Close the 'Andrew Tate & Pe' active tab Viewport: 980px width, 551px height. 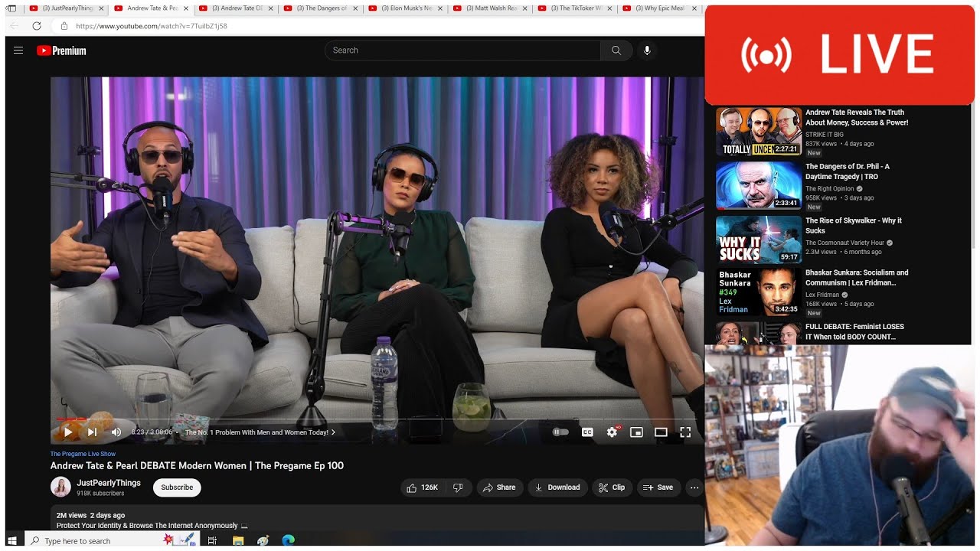coord(185,8)
